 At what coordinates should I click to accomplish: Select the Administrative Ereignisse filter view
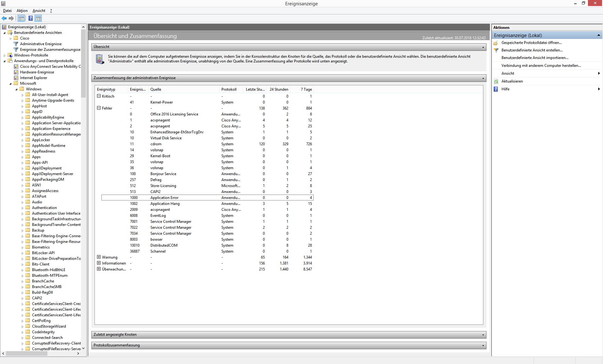[41, 44]
